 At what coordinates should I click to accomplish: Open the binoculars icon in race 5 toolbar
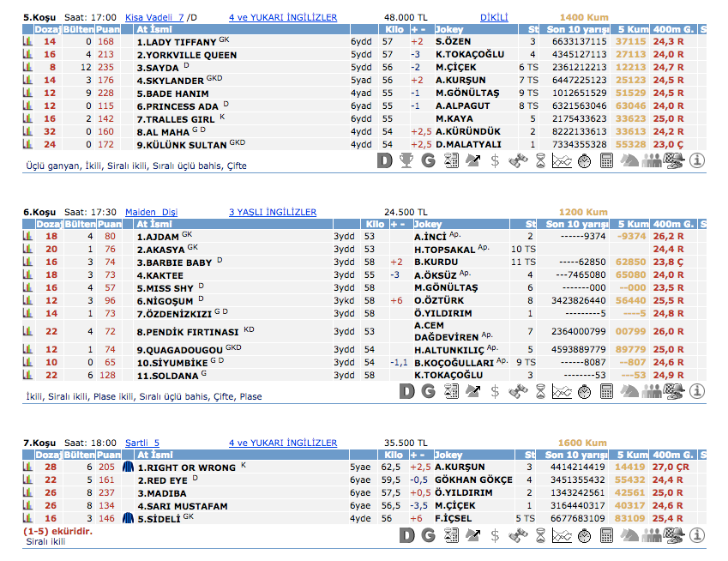[517, 160]
